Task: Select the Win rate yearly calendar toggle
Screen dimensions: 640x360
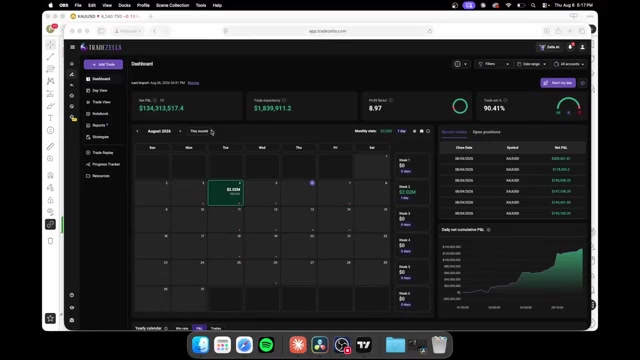Action: [x=182, y=328]
